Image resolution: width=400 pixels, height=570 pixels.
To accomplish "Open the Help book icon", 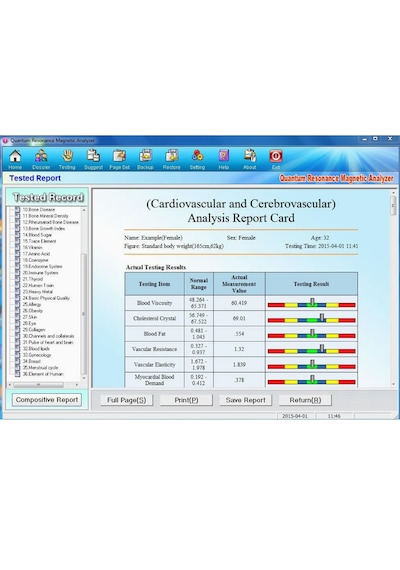I will (x=224, y=156).
